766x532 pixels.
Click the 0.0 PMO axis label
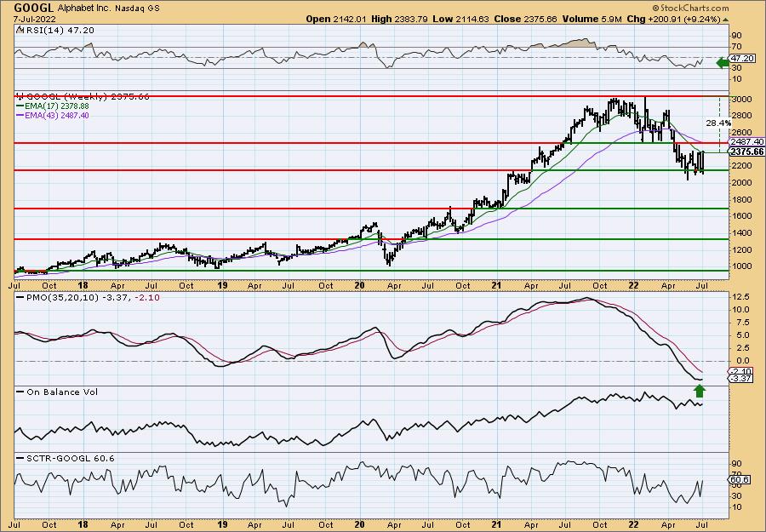click(741, 361)
